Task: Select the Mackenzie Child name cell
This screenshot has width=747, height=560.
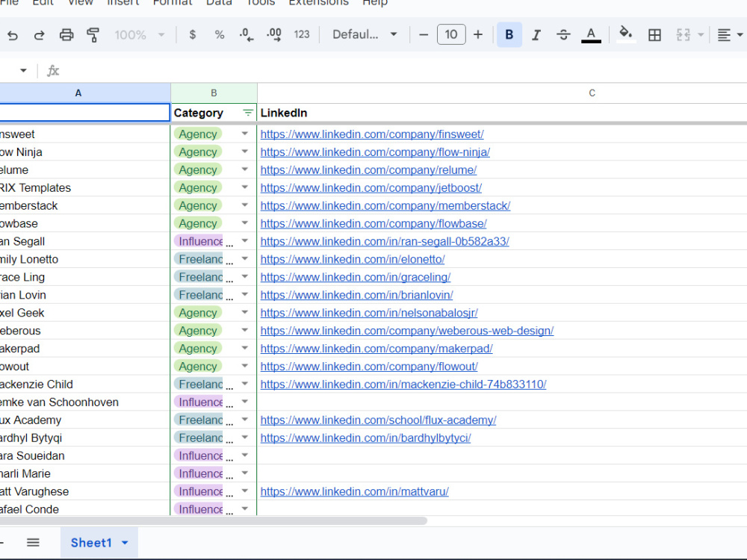Action: click(x=85, y=385)
